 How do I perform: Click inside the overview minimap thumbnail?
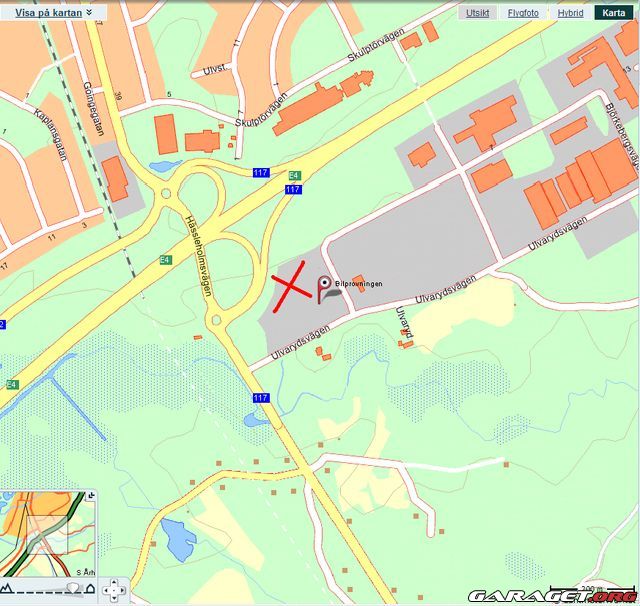[47, 534]
